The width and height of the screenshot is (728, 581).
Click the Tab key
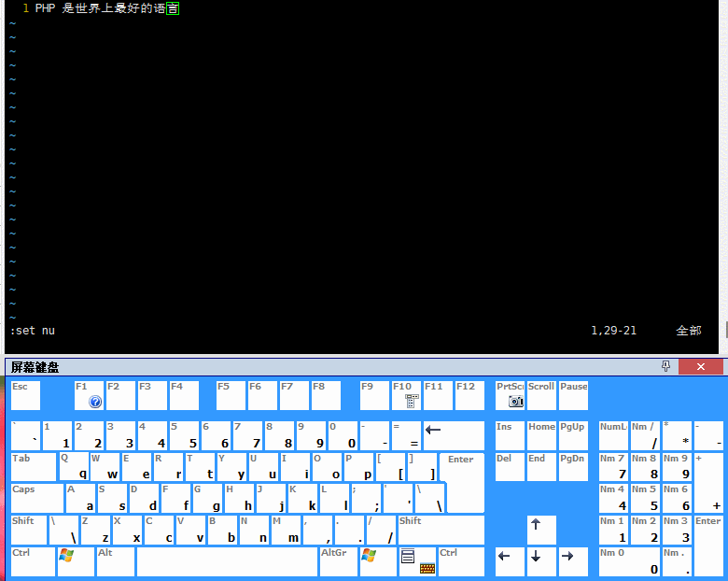pyautogui.click(x=34, y=467)
